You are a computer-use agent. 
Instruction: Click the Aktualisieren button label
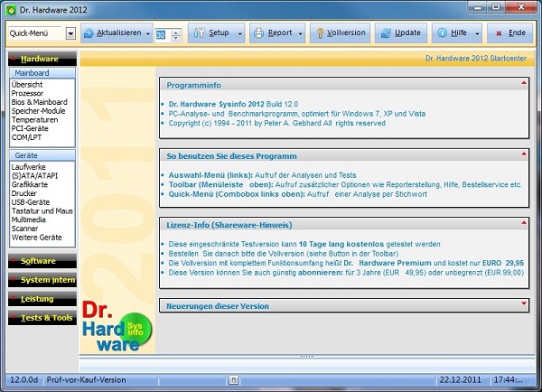(119, 33)
